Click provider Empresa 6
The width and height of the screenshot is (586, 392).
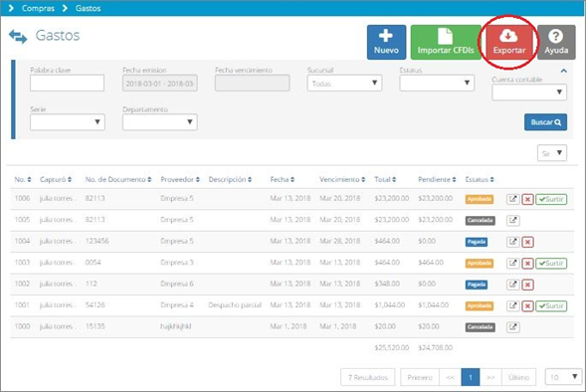177,284
